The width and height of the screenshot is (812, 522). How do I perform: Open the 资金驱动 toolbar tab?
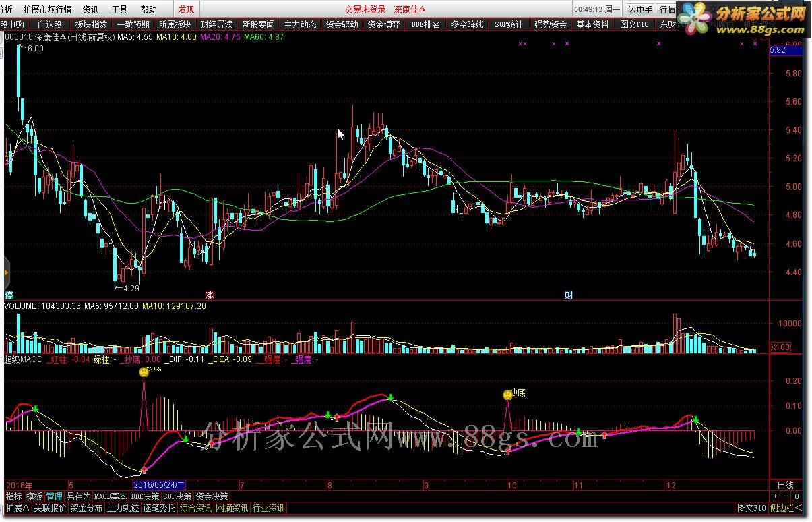click(342, 24)
